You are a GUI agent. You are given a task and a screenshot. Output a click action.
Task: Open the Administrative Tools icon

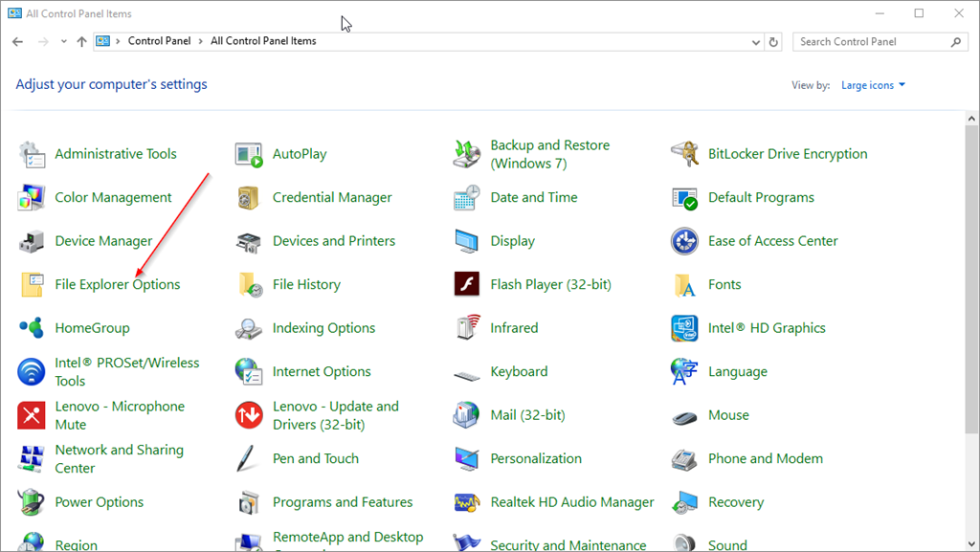32,154
